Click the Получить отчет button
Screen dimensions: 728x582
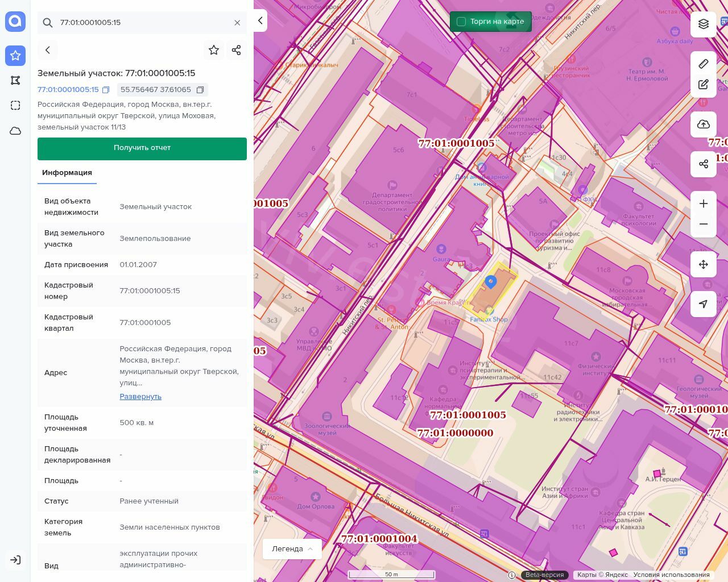tap(142, 148)
